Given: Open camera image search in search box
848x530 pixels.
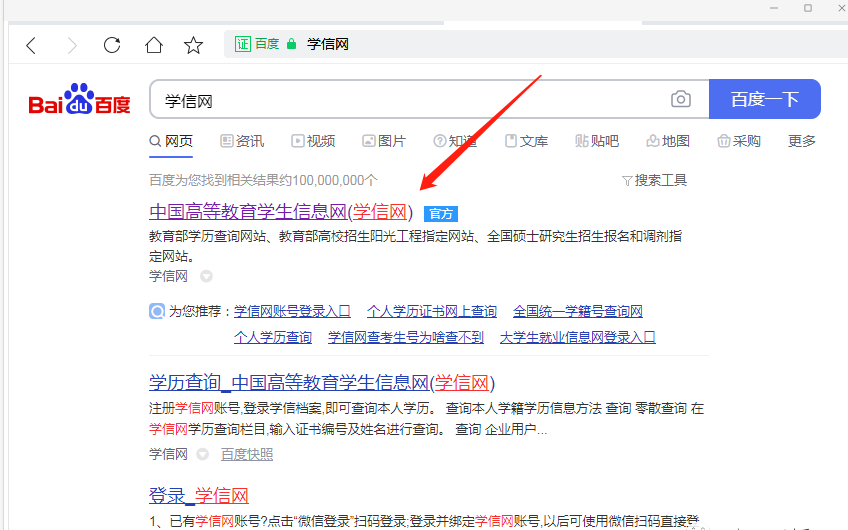Looking at the screenshot, I should pos(681,99).
